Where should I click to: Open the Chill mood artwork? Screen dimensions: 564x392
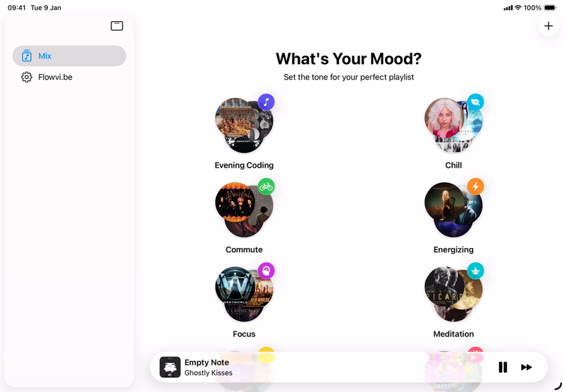(x=453, y=125)
